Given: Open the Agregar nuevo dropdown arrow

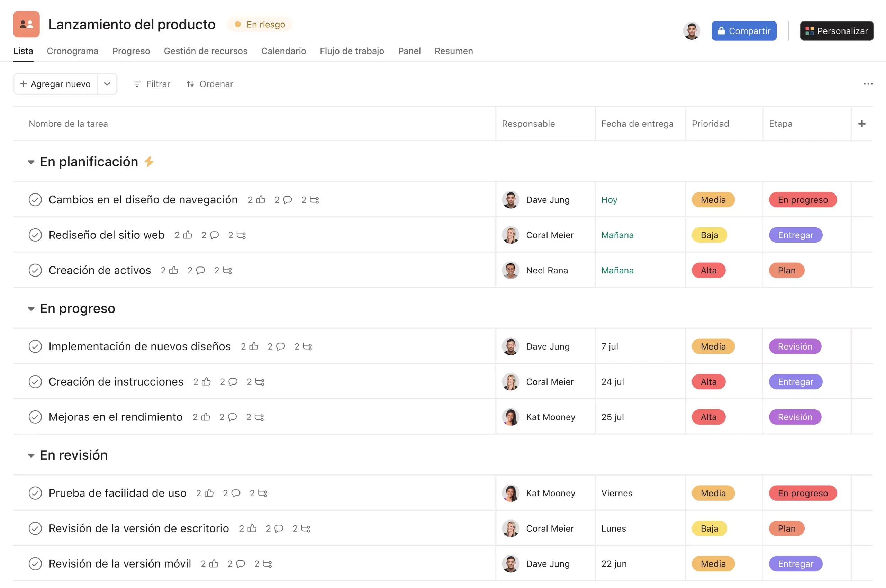Looking at the screenshot, I should 107,84.
